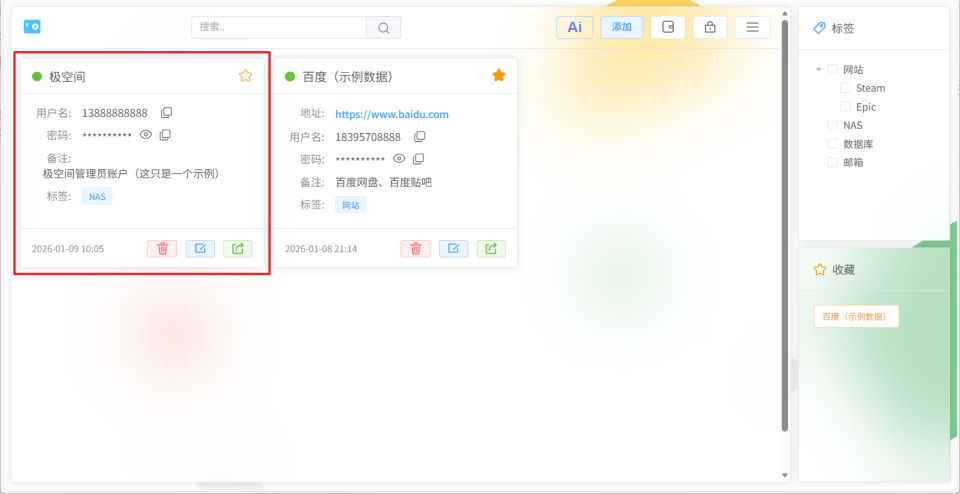Click the 网站 tag on 百度 card
The height and width of the screenshot is (494, 960).
tap(350, 204)
